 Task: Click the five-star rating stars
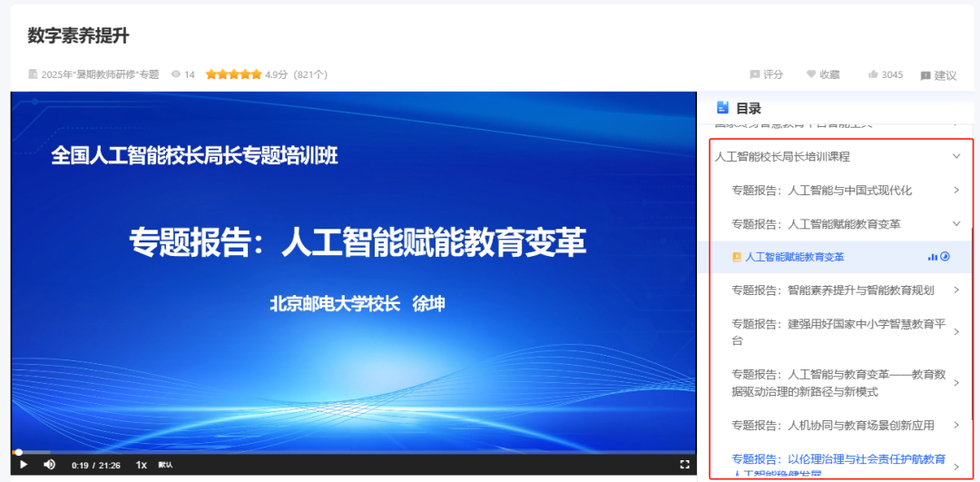pos(233,74)
